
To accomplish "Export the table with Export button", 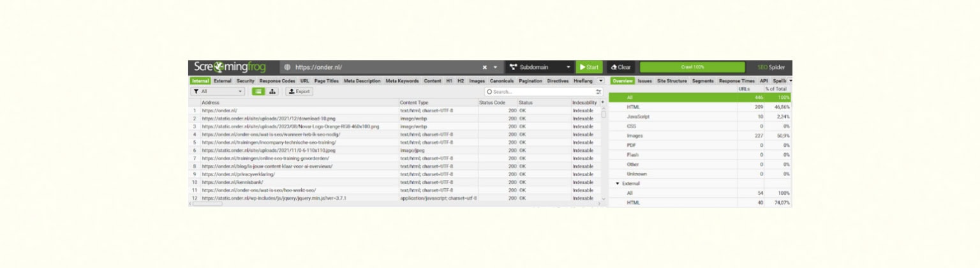I will [299, 92].
